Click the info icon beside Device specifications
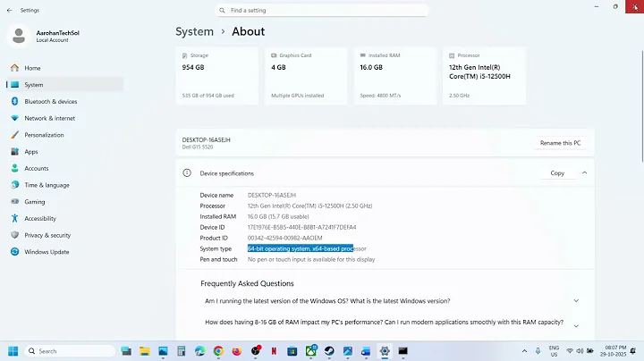This screenshot has width=644, height=361. click(187, 173)
